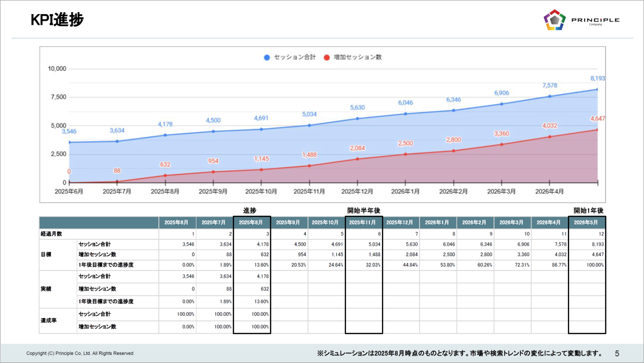
Task: Click the 2025年11月 table column header
Action: pos(363,222)
